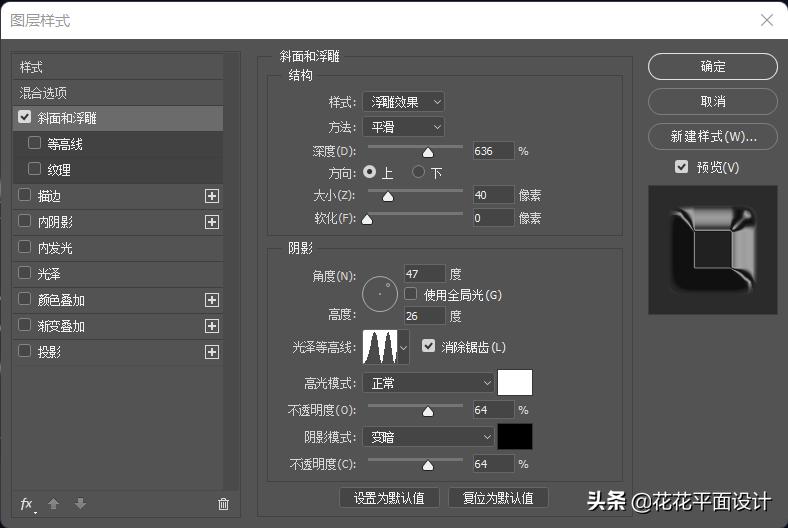Enable the 描边 checkbox
The width and height of the screenshot is (788, 528).
(24, 195)
